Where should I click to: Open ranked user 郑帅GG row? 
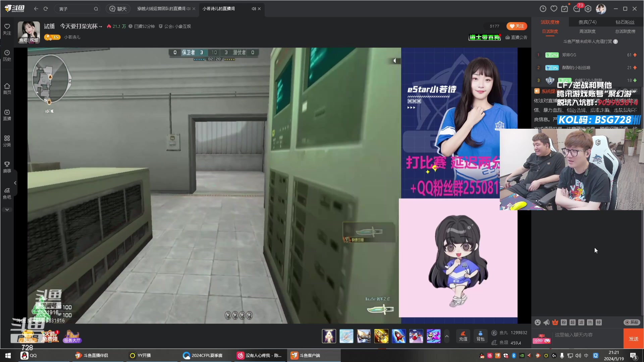[x=587, y=55]
